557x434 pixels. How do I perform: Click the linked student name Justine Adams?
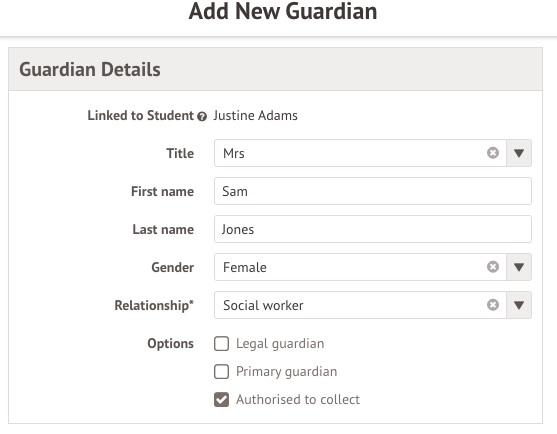[x=255, y=116]
